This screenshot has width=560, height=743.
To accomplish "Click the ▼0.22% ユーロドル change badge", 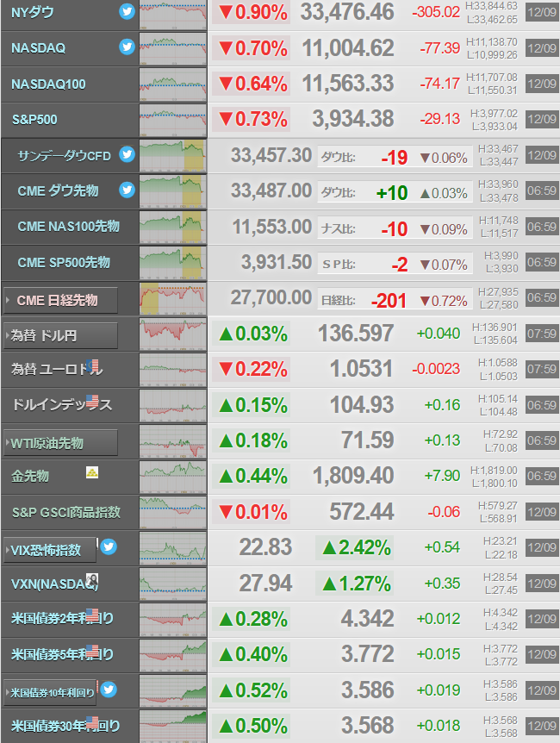I will pos(251,369).
